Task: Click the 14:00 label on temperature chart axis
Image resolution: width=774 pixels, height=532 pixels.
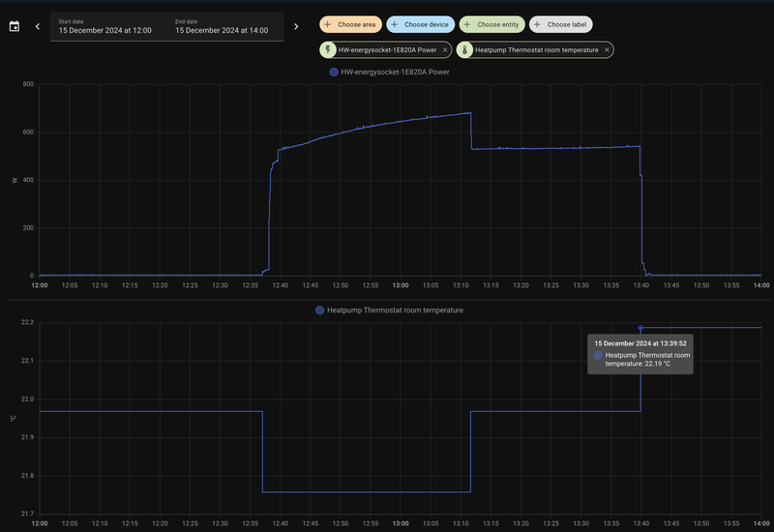Action: tap(761, 523)
